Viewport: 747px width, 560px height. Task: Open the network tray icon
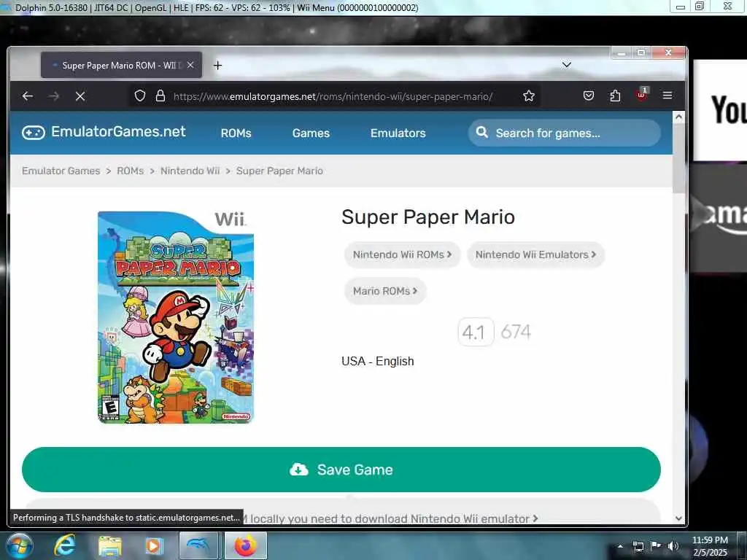tap(638, 546)
